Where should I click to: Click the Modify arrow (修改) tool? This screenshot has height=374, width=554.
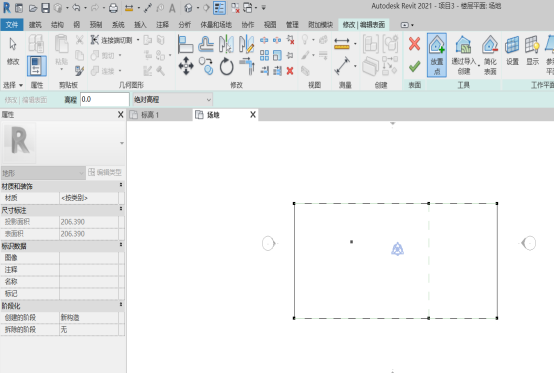click(13, 51)
